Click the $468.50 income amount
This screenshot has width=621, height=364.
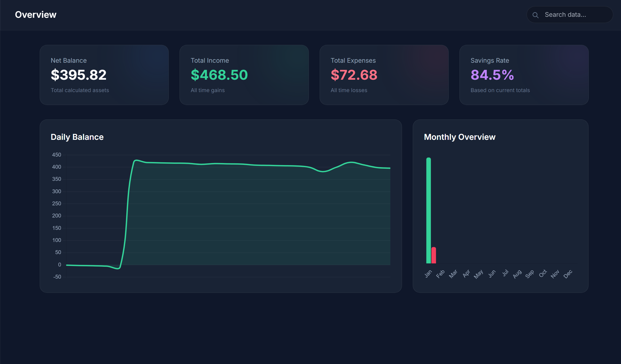[x=219, y=75]
